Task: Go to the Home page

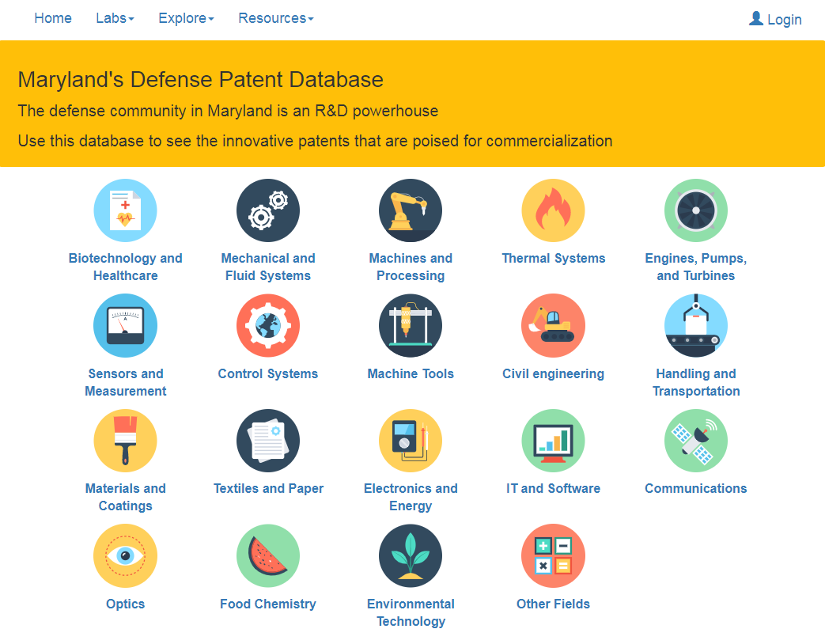Action: 53,18
